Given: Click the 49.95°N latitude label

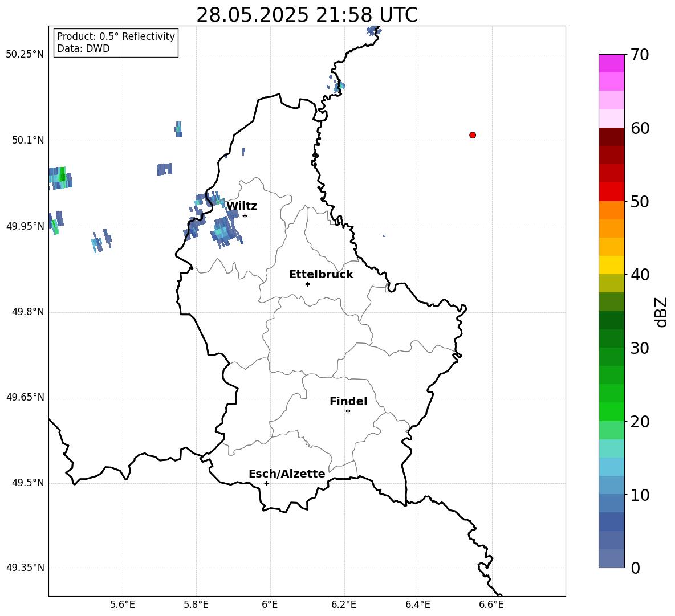Looking at the screenshot, I should [25, 226].
